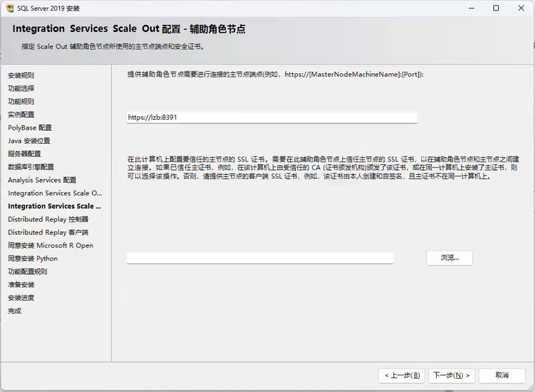
Task: Select Distributed Replay 控制器 step
Action: click(48, 219)
